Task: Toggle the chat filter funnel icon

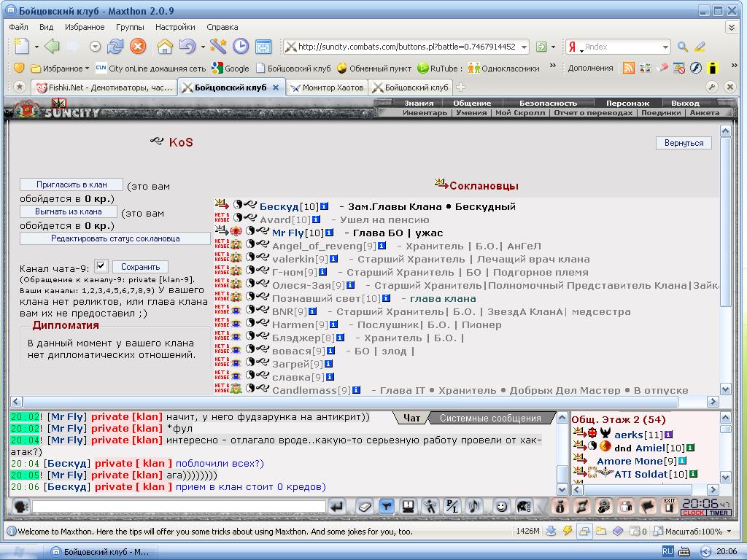Action: (x=387, y=506)
